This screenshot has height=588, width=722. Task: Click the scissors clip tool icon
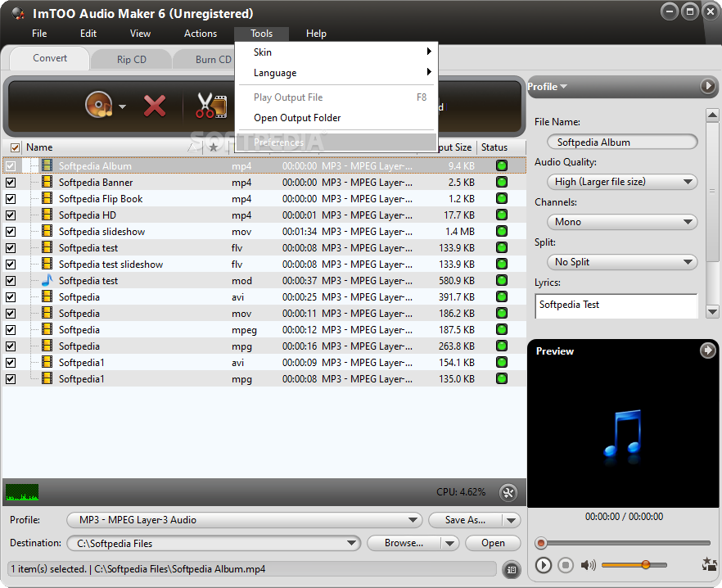(211, 106)
